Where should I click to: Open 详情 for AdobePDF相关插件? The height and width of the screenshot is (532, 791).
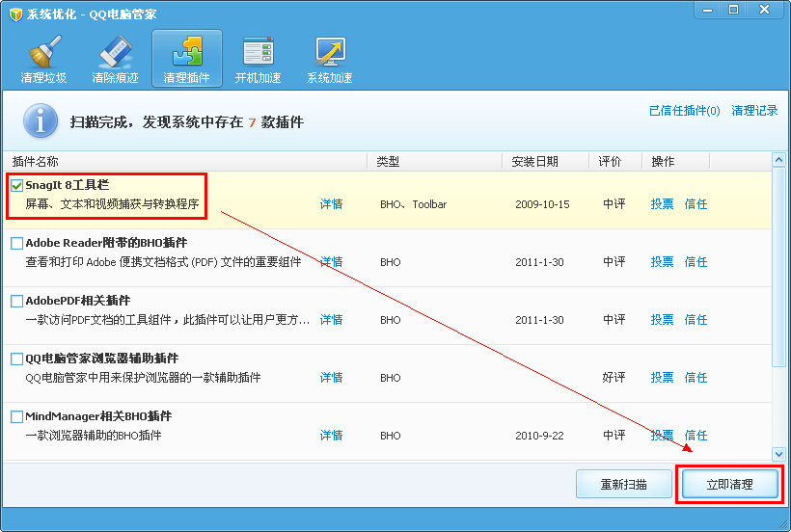[x=332, y=320]
